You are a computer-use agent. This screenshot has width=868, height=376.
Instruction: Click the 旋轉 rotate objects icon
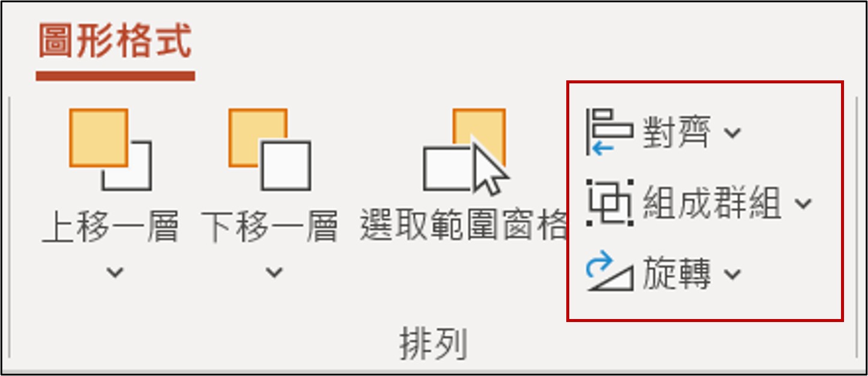[609, 273]
